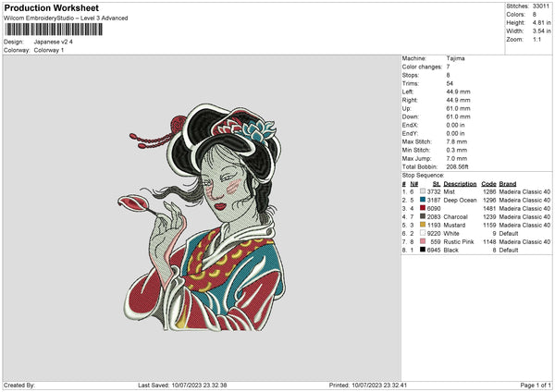Screen dimensions: 555x392
Task: Click the barcode under the header
Action: (x=54, y=30)
